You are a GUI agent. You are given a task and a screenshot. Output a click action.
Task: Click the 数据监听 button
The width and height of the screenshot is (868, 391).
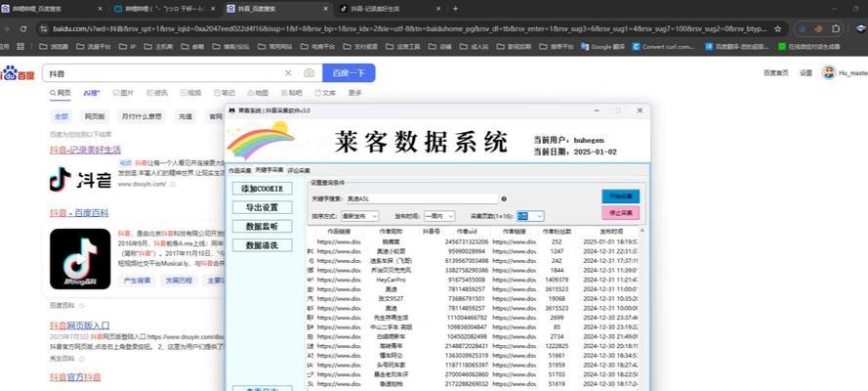263,226
